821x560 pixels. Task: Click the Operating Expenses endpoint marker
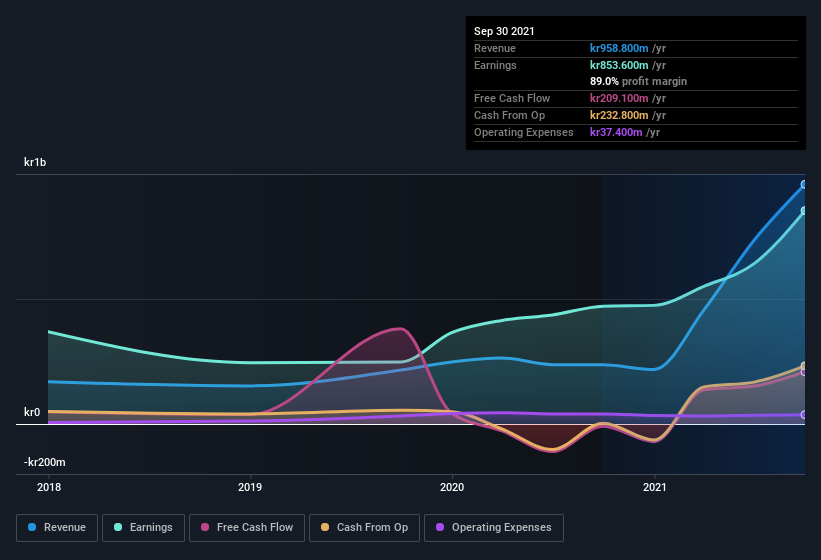click(x=803, y=415)
